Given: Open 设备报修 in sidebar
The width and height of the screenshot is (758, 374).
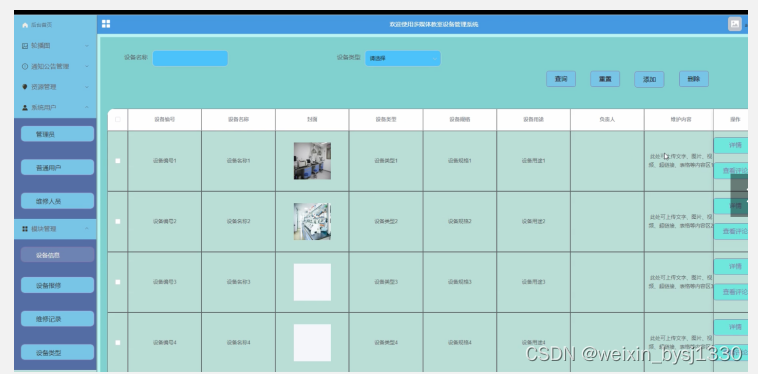Looking at the screenshot, I should (58, 286).
